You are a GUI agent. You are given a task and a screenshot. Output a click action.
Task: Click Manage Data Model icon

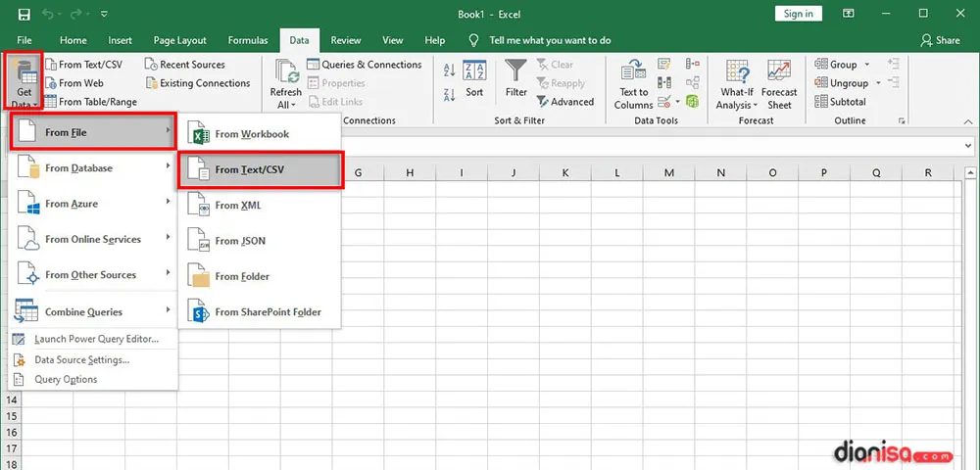692,101
